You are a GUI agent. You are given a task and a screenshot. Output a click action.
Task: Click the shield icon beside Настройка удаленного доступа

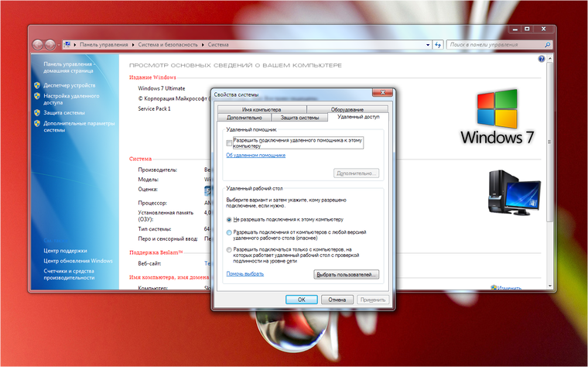(37, 96)
